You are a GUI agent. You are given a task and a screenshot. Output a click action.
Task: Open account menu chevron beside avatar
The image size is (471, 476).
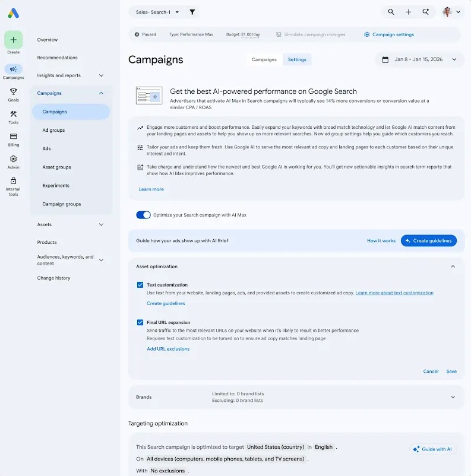coord(459,12)
